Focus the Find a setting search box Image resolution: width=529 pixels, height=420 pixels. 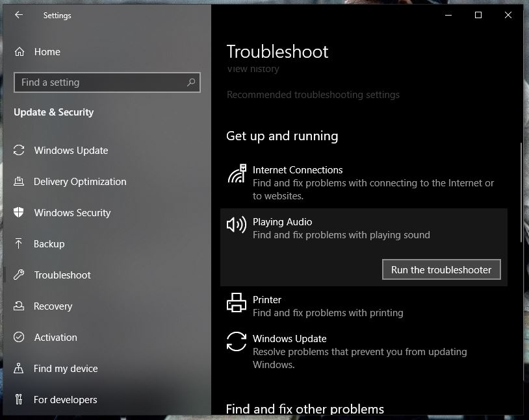(107, 82)
